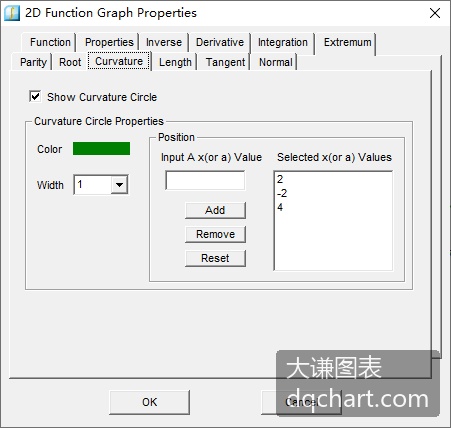This screenshot has width=451, height=428.
Task: Click the Cancel button
Action: pyautogui.click(x=301, y=402)
